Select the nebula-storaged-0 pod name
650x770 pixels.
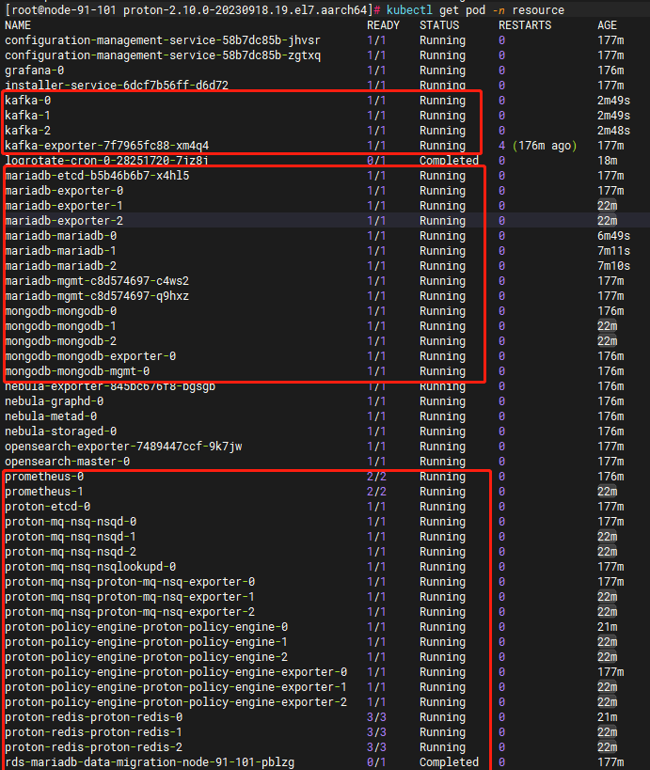coord(61,431)
